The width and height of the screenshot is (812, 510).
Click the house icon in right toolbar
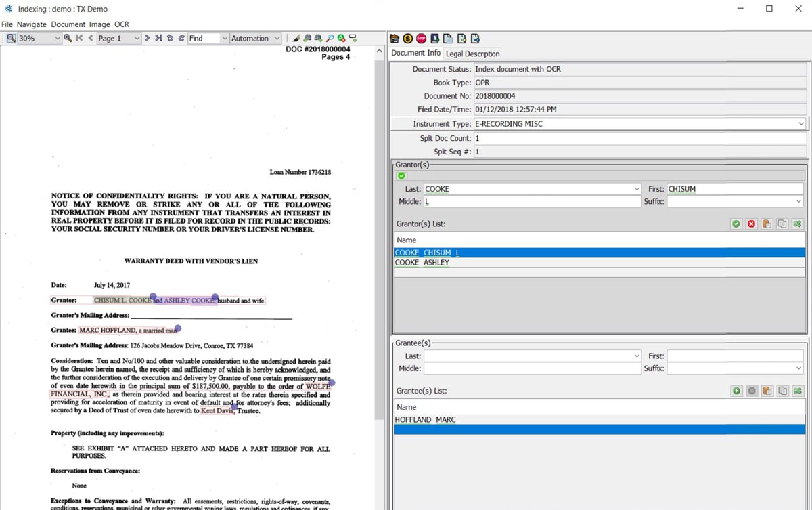click(395, 39)
